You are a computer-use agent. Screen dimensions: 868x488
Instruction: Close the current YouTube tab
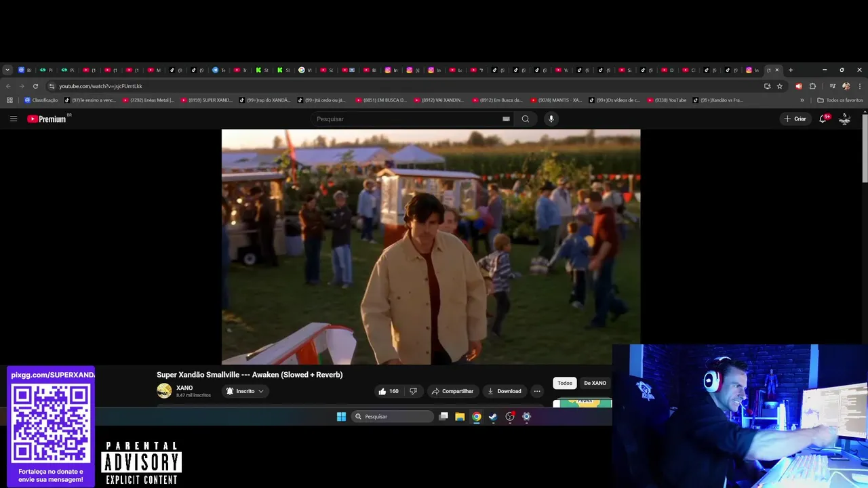[777, 70]
